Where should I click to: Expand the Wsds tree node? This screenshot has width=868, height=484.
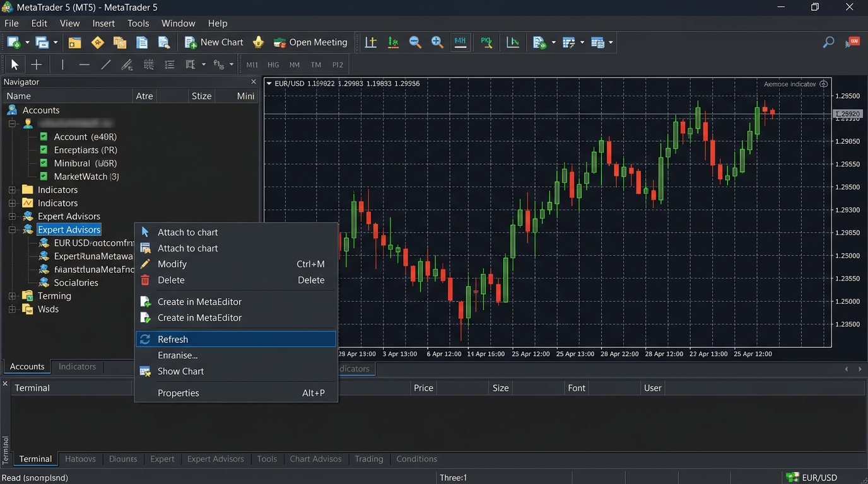(12, 309)
